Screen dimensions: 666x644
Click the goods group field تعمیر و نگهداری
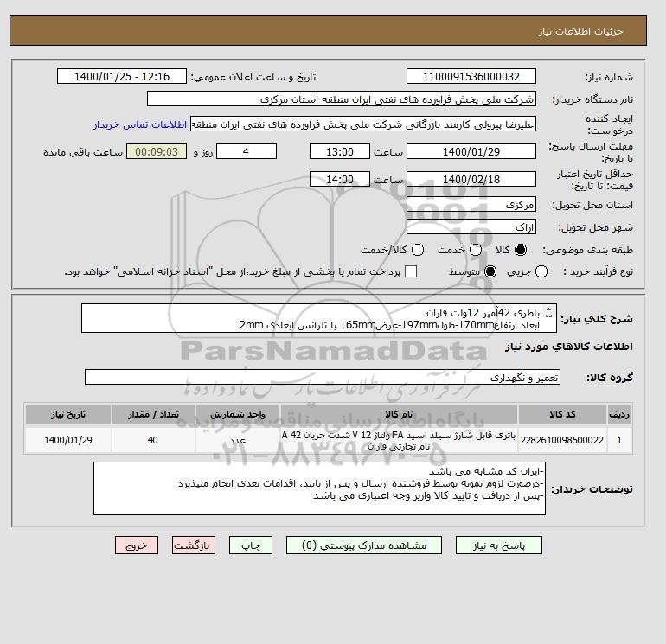click(323, 377)
